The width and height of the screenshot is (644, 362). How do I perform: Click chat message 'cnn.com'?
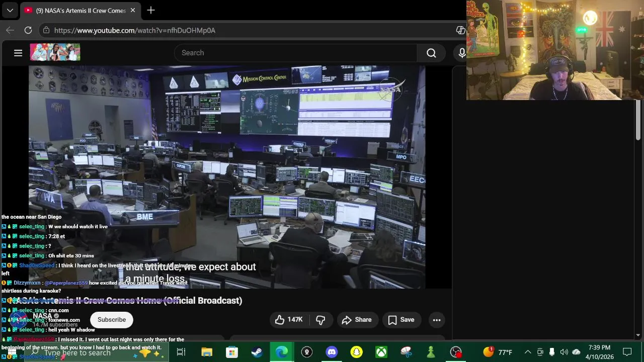[x=58, y=310]
